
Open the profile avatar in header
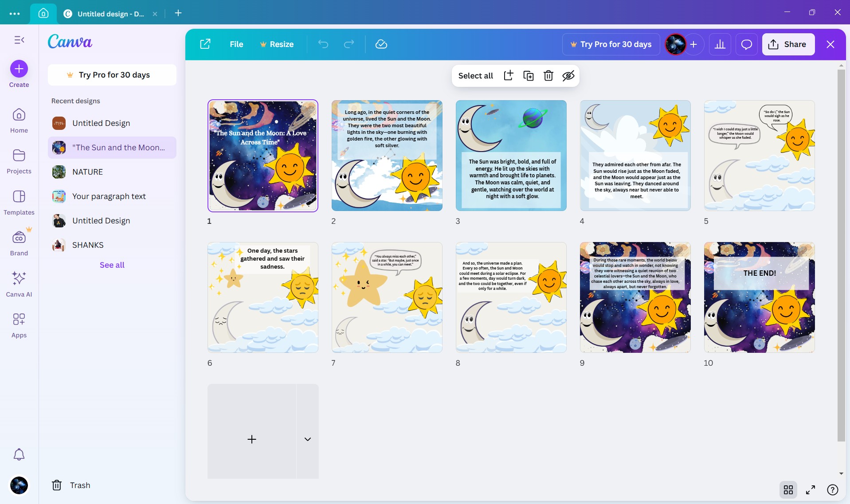click(675, 44)
